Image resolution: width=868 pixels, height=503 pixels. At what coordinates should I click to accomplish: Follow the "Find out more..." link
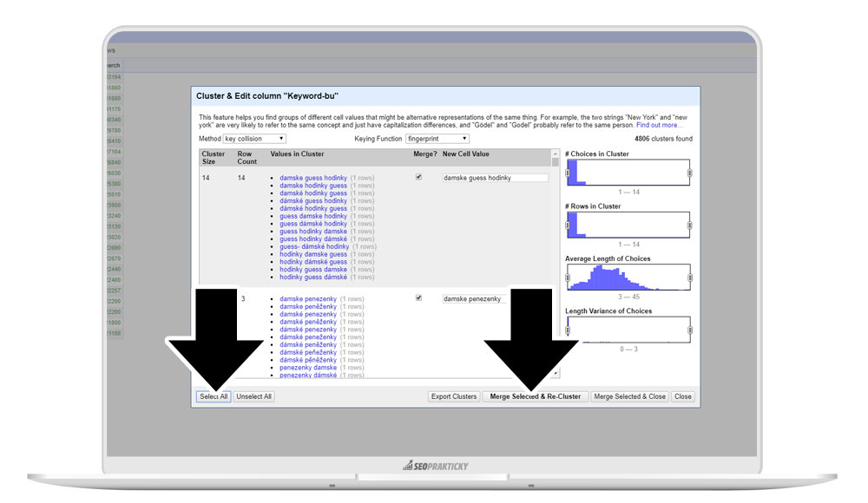click(x=660, y=125)
